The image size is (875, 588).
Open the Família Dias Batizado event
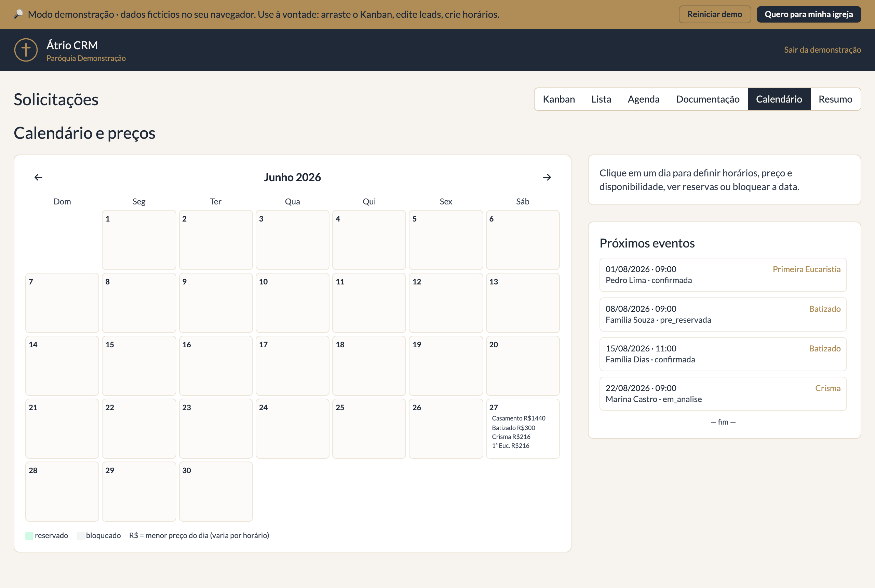click(723, 354)
